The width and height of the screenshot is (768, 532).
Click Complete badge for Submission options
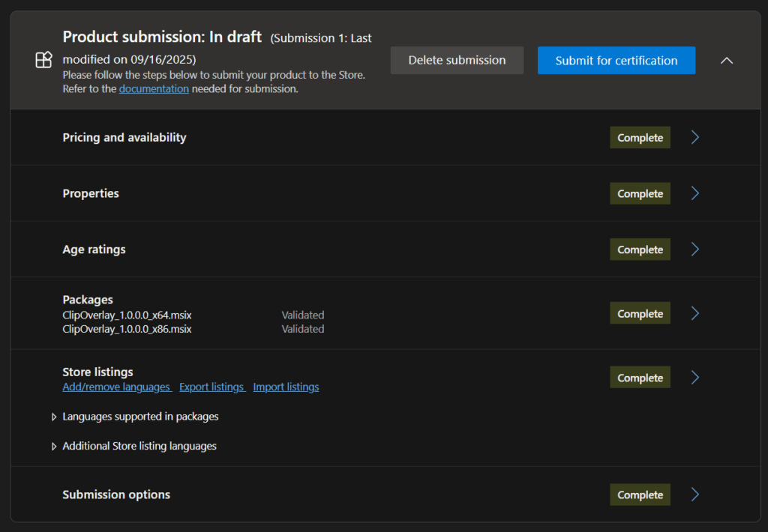[x=640, y=495]
